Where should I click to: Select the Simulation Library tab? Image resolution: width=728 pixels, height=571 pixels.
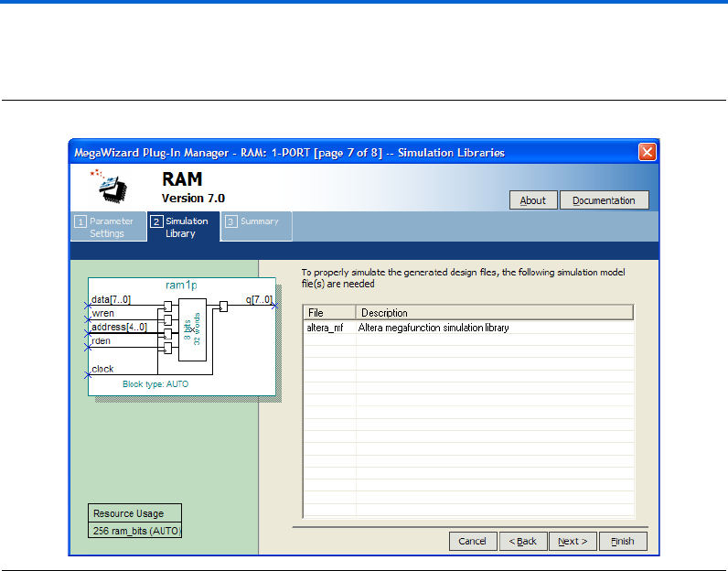pos(184,227)
